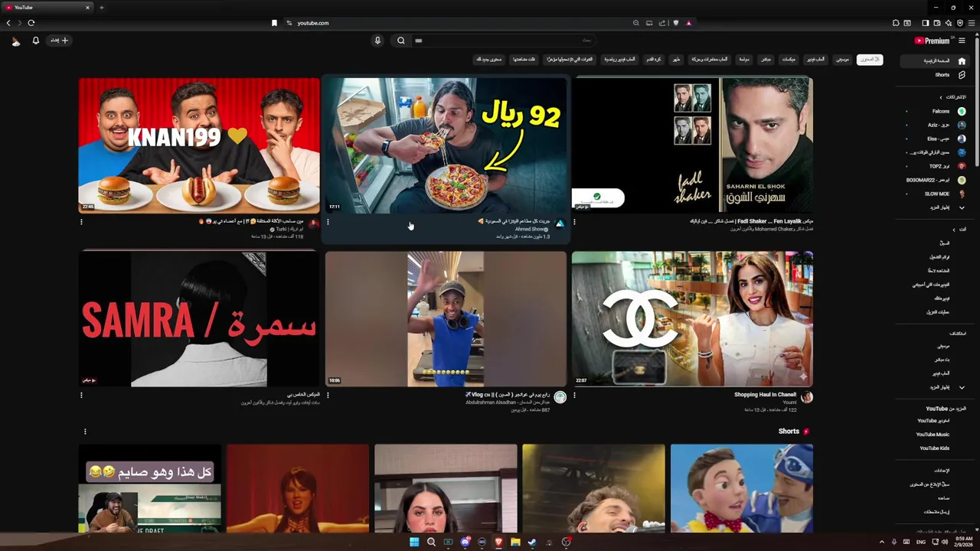
Task: Open the Short captioned كل هذا وهو صايم
Action: (x=149, y=488)
